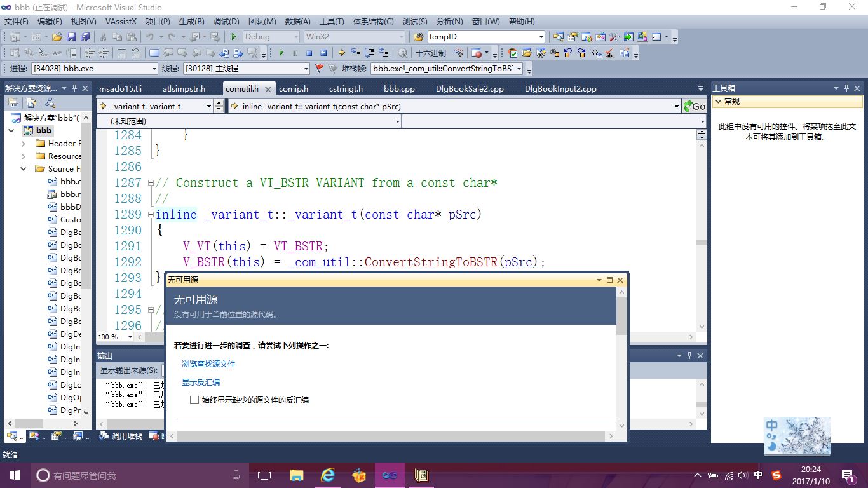Viewport: 868px width, 488px height.
Task: Toggle hexadecimal display button 十六进制
Action: [x=431, y=53]
